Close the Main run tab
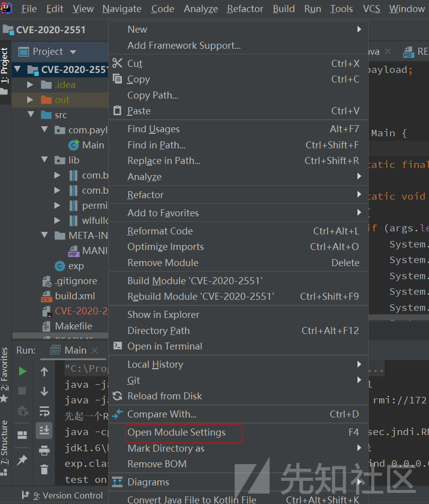The width and height of the screenshot is (429, 504). click(95, 351)
